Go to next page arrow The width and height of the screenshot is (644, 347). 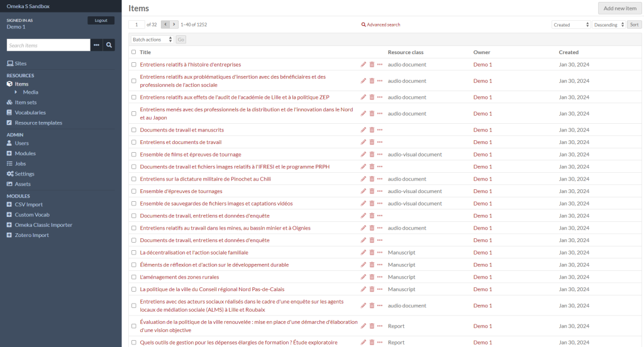174,25
